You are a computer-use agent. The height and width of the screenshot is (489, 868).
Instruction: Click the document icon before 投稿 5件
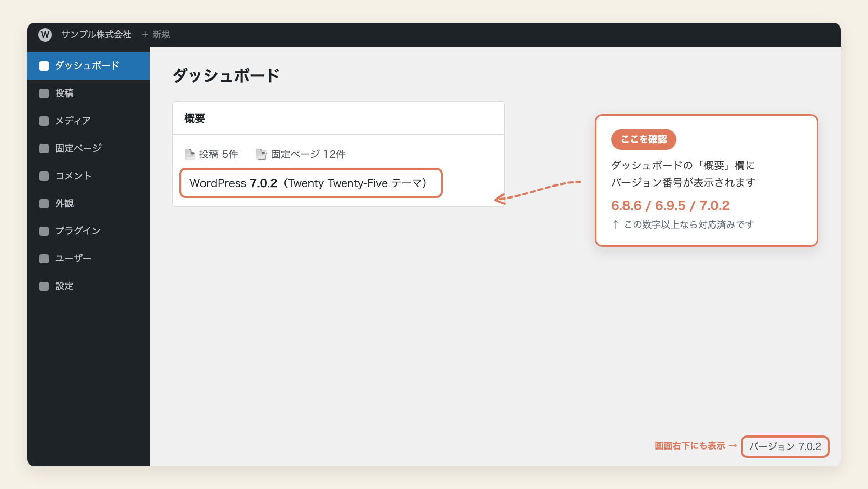click(189, 154)
